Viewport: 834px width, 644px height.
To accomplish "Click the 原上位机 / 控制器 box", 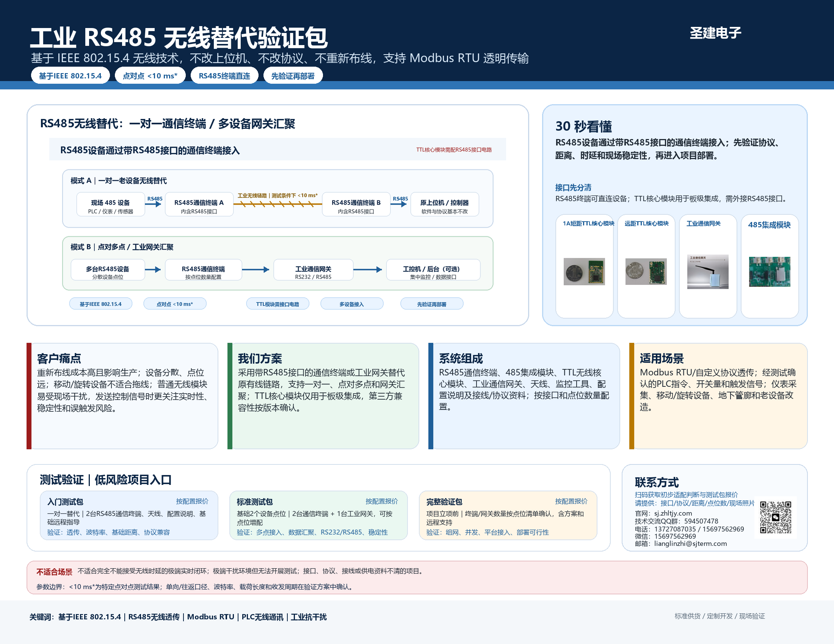I will click(445, 205).
